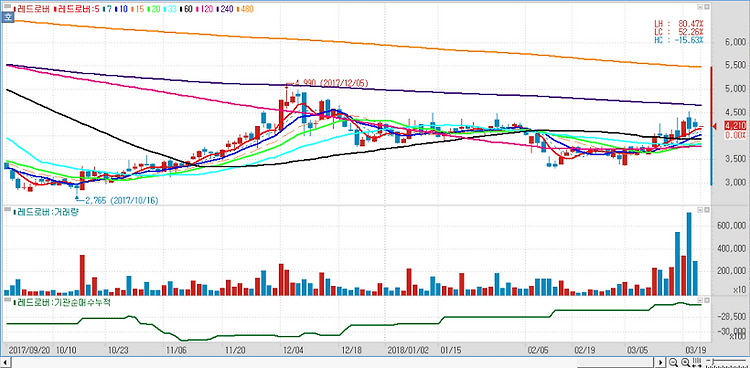Minimize the 기관순매수누적 panel
The width and height of the screenshot is (750, 368).
[700, 300]
